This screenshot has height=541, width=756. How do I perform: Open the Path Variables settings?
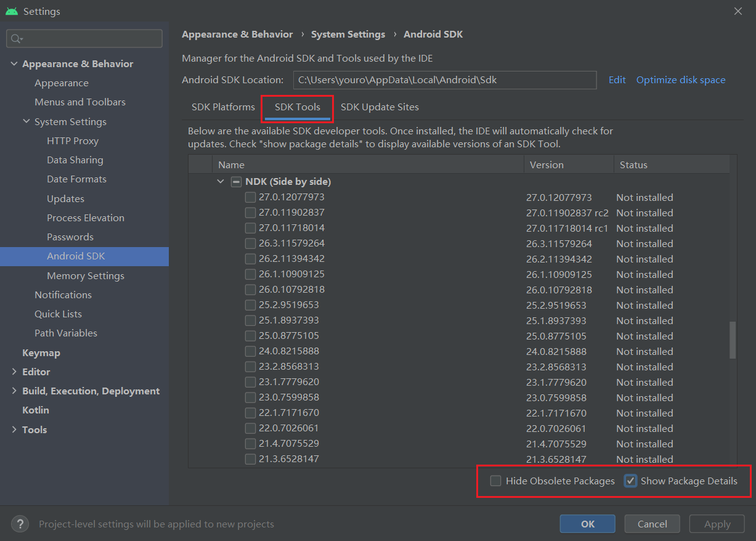[66, 333]
